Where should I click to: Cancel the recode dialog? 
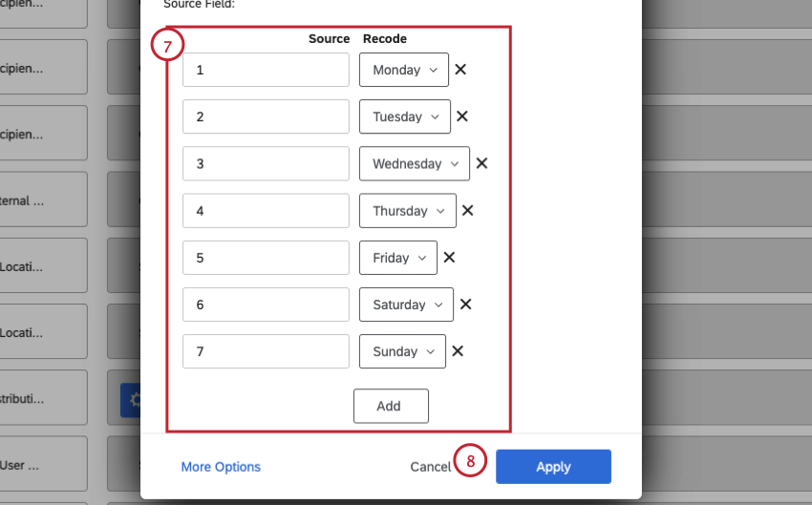click(430, 467)
